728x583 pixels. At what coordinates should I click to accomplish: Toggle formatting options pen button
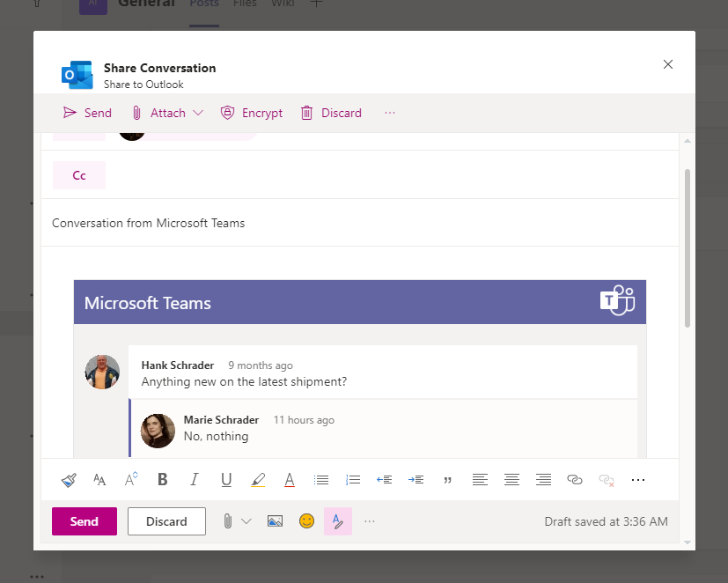tap(338, 521)
